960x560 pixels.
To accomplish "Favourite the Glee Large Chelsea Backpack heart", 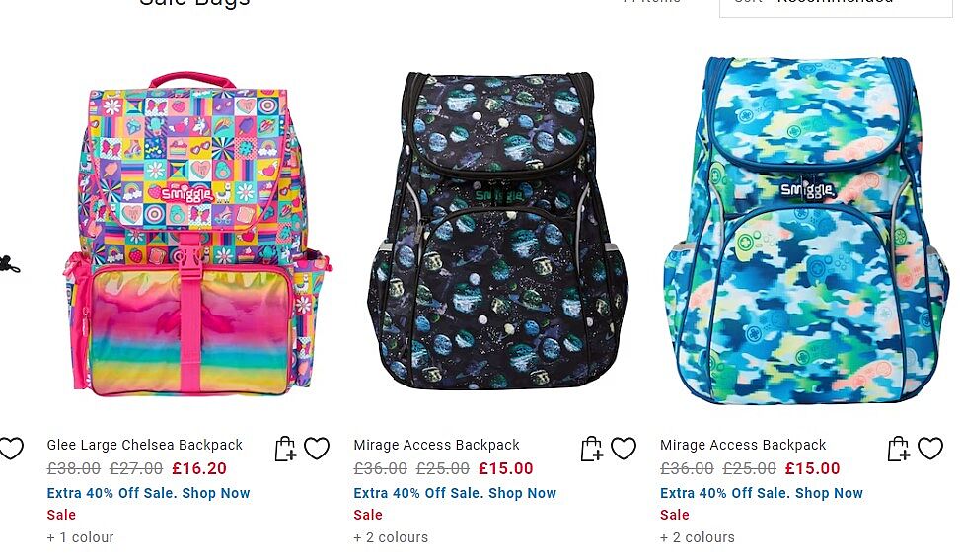I will (317, 449).
